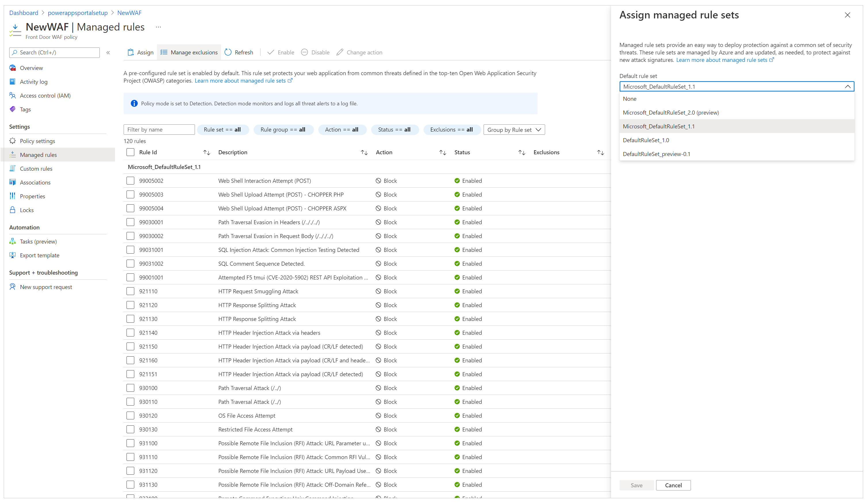This screenshot has width=868, height=504.
Task: Navigate to Custom rules section
Action: coord(37,168)
